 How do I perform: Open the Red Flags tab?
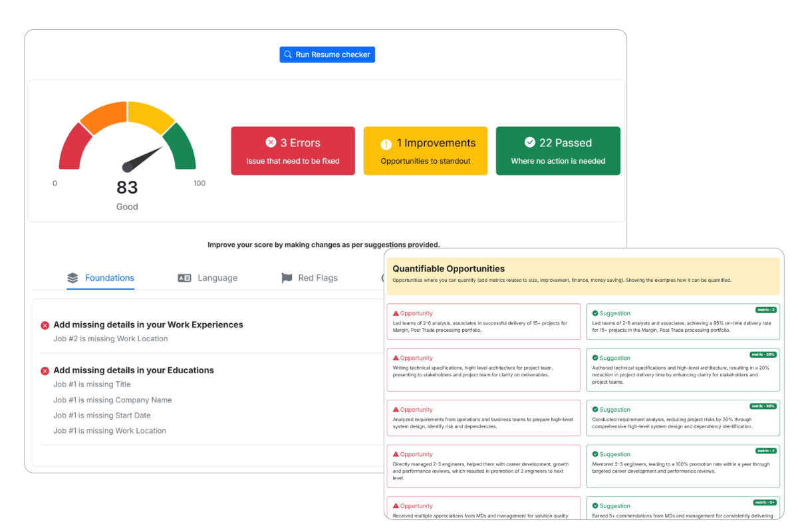click(x=318, y=278)
